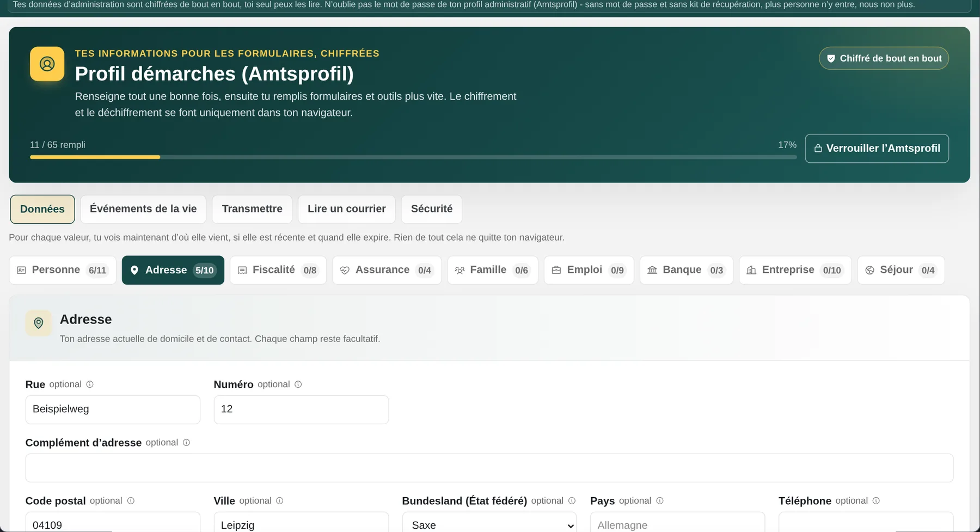Show info icon next to Code postal

click(131, 501)
